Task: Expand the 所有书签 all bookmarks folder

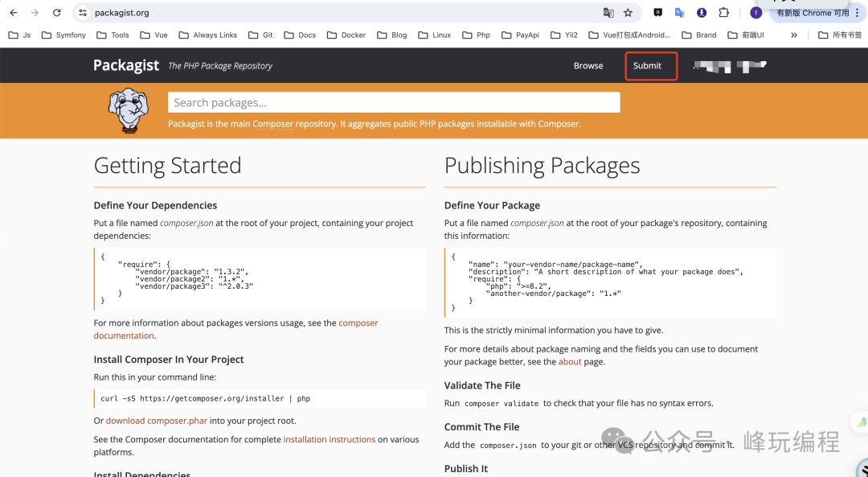Action: point(840,35)
